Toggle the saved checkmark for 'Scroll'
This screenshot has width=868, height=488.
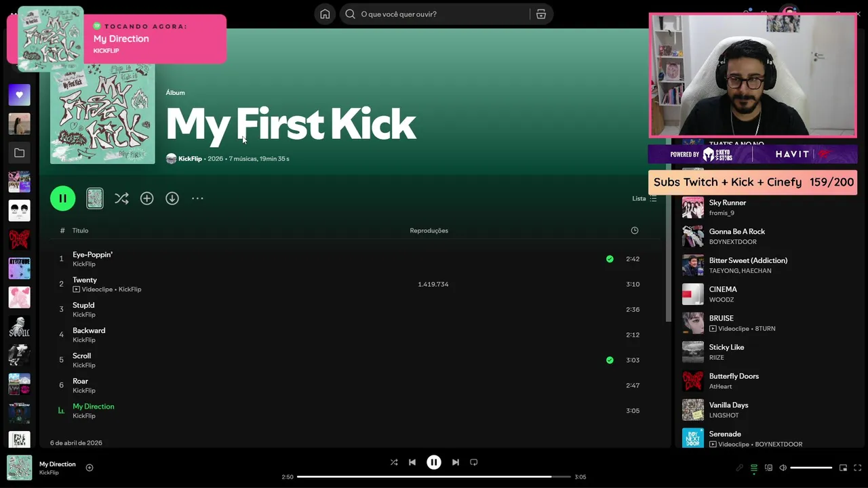610,360
